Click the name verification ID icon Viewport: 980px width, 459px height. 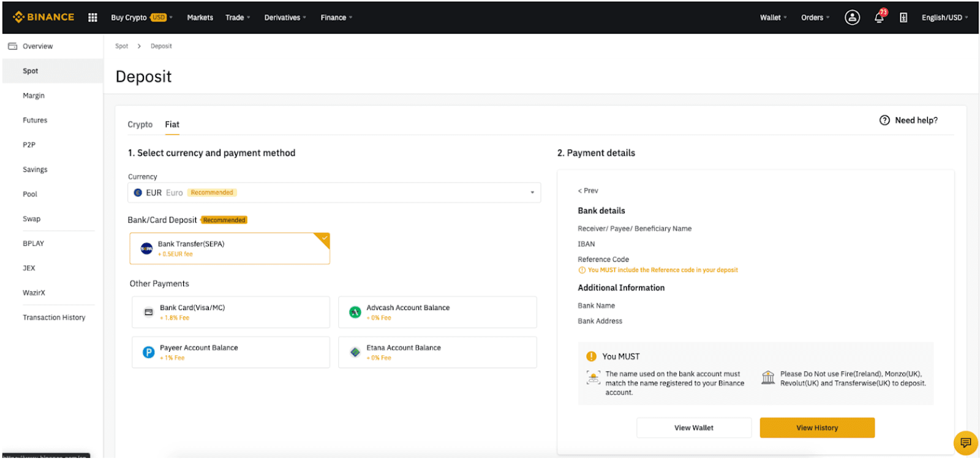[593, 377]
